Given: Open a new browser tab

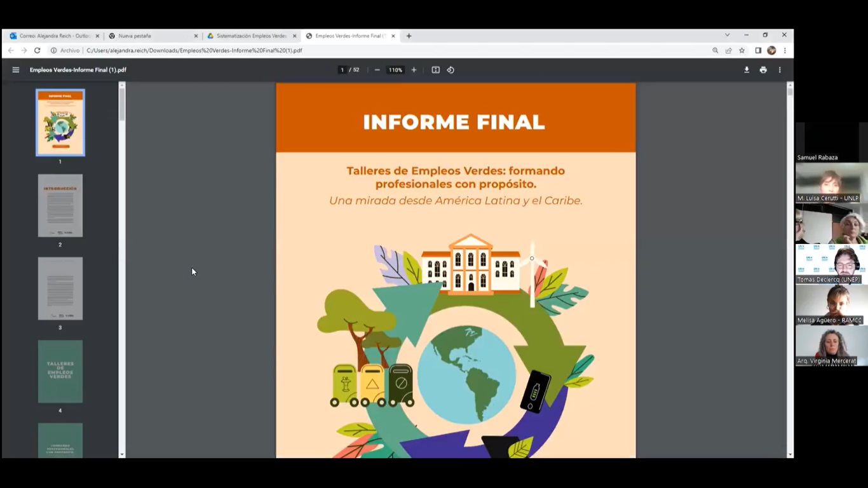Looking at the screenshot, I should pos(409,36).
